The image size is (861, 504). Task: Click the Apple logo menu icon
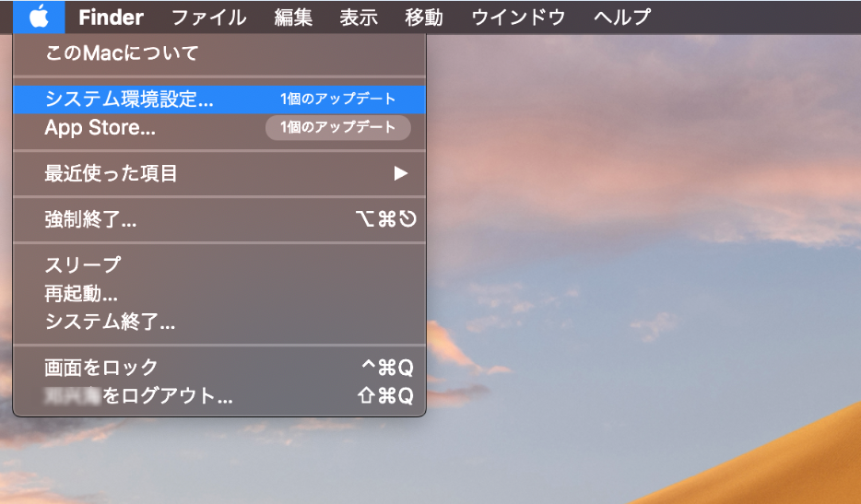(39, 17)
